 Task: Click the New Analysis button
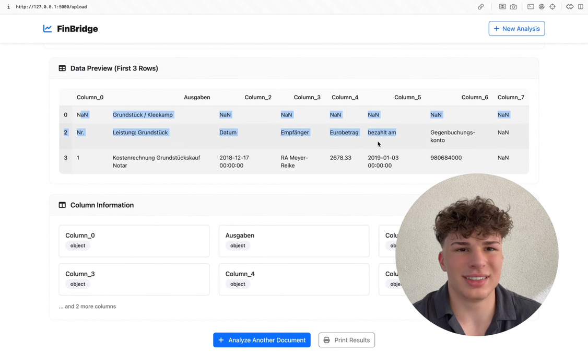516,29
